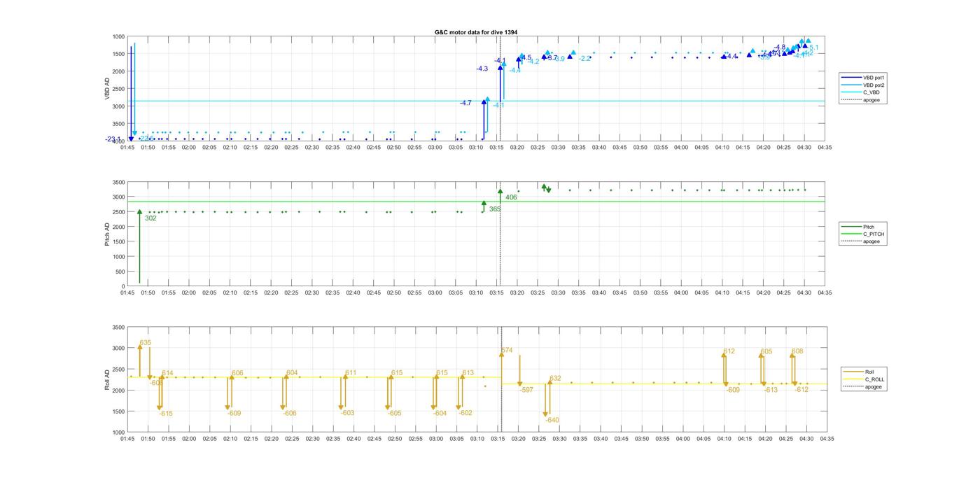Image resolution: width=980 pixels, height=485 pixels.
Task: Select the 'C_PITCH' legend entry
Action: point(873,234)
